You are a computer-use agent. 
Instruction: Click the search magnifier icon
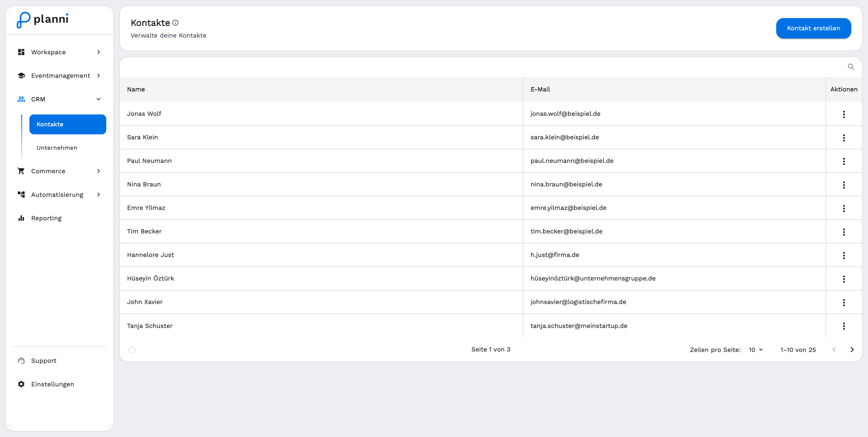851,67
